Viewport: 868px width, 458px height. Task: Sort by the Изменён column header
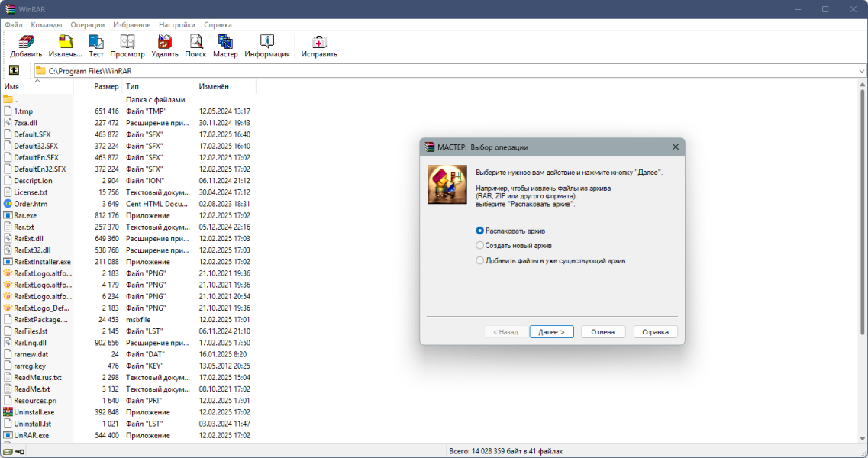pos(226,86)
